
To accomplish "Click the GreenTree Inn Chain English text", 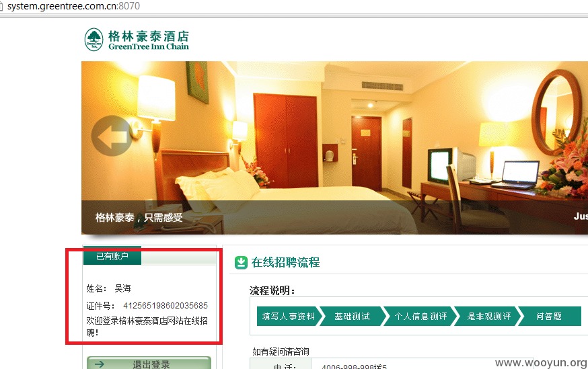I will (149, 46).
